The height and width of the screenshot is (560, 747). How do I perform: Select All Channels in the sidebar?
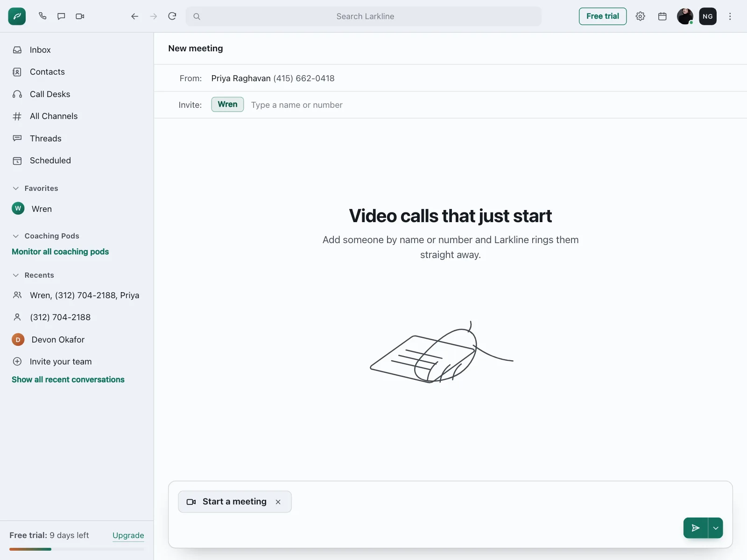[x=77, y=116]
